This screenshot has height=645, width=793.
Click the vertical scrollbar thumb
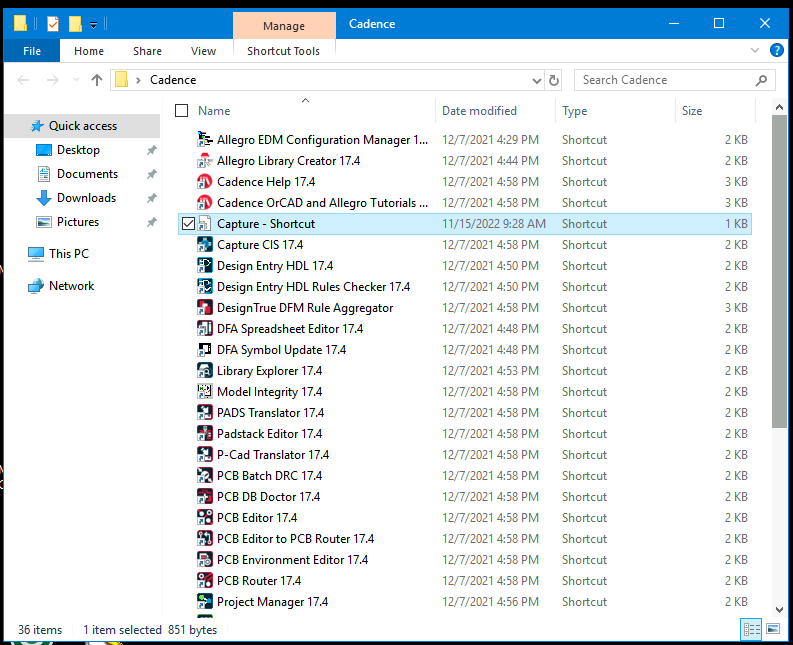point(779,271)
